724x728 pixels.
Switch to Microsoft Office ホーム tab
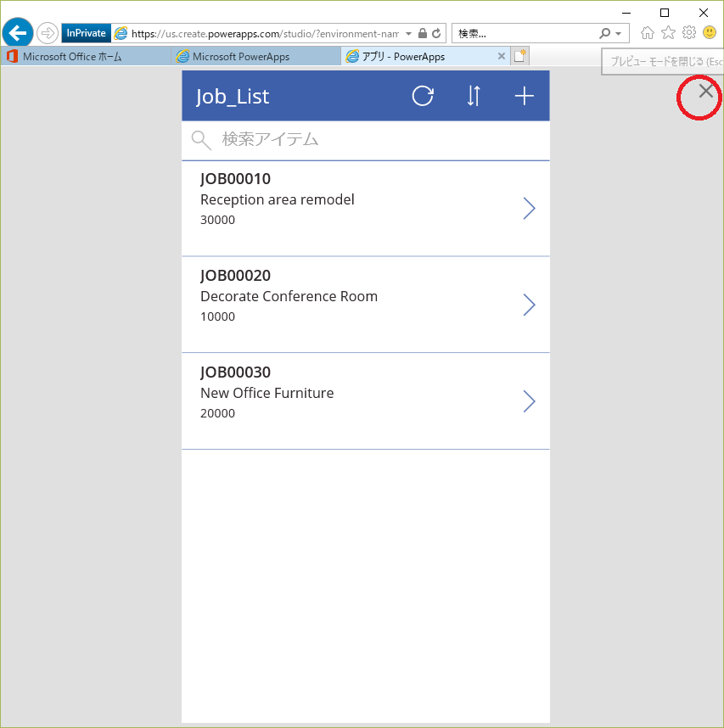85,57
